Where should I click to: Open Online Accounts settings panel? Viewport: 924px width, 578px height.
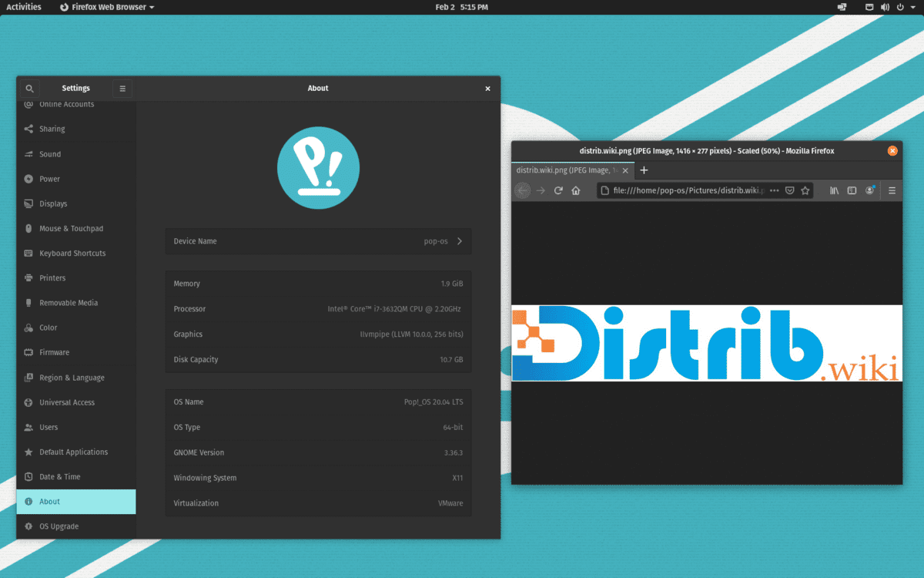pos(76,104)
